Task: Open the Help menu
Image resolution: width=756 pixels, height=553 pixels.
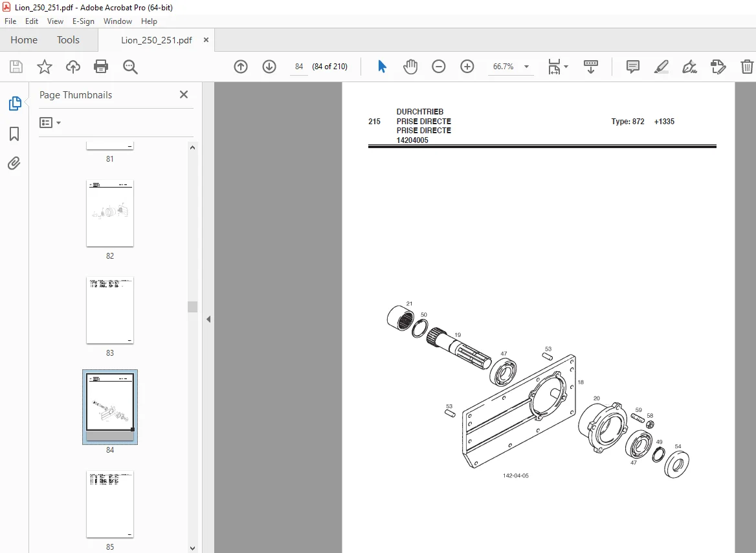Action: click(149, 21)
